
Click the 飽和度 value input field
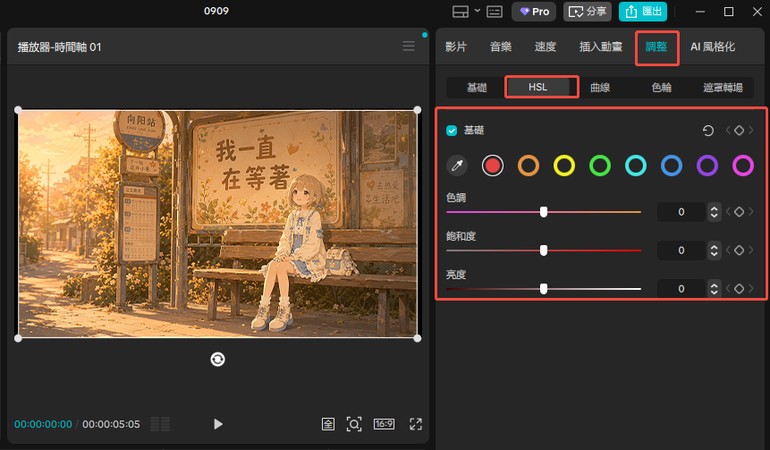[681, 250]
